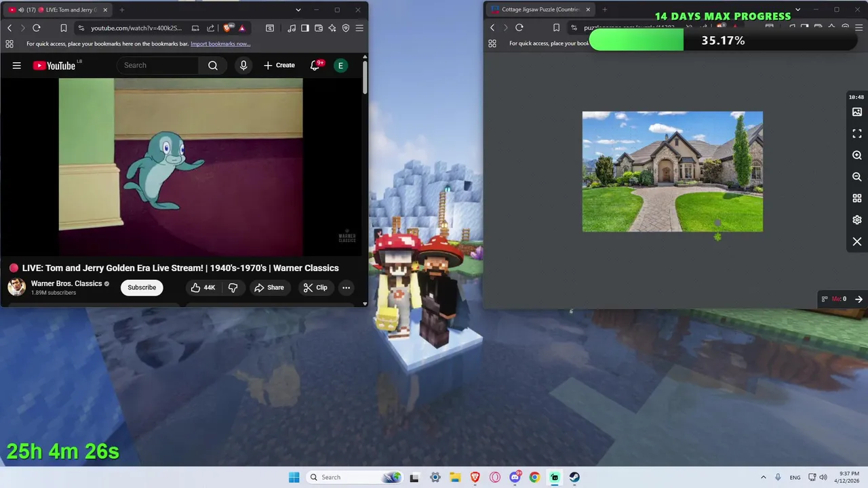Open Windows Start menu

(x=294, y=477)
